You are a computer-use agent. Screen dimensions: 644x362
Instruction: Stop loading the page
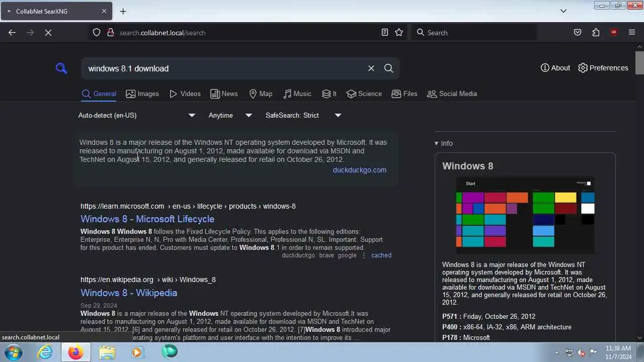[48, 33]
